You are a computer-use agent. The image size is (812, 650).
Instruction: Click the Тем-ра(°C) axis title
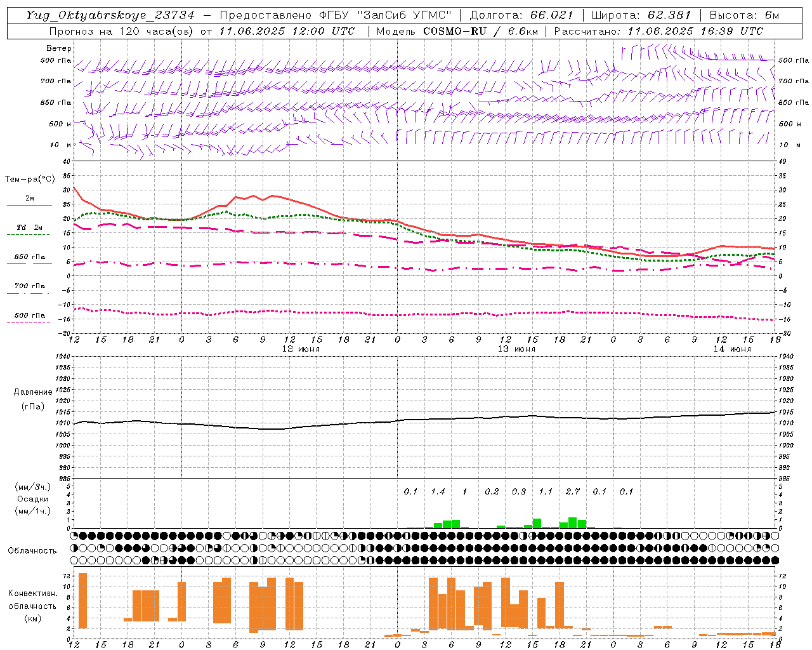pyautogui.click(x=30, y=180)
